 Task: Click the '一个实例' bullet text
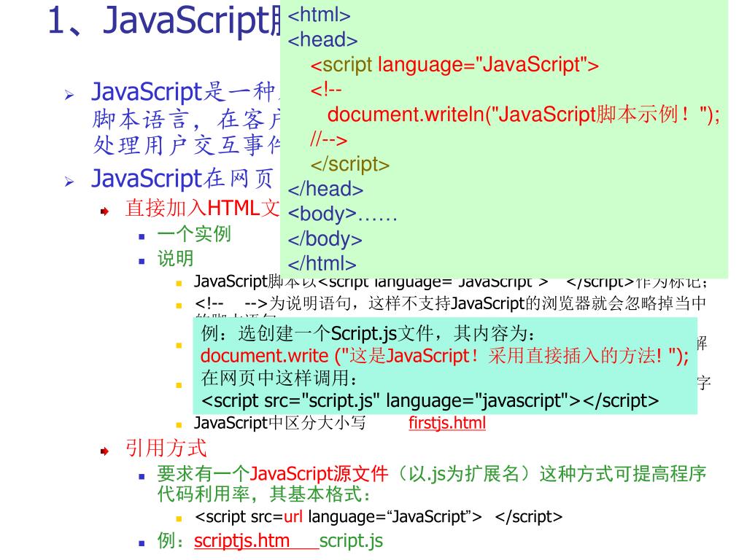[194, 234]
